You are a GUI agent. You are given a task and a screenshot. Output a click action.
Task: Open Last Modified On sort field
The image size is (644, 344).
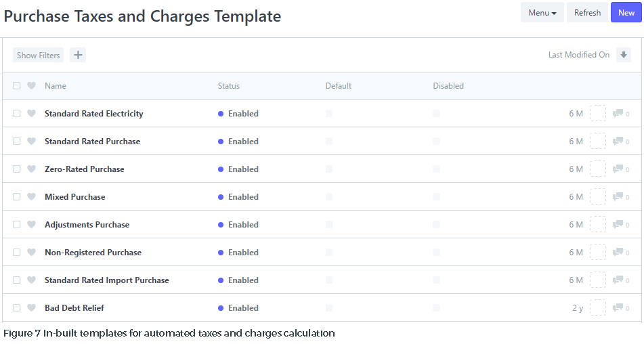579,55
